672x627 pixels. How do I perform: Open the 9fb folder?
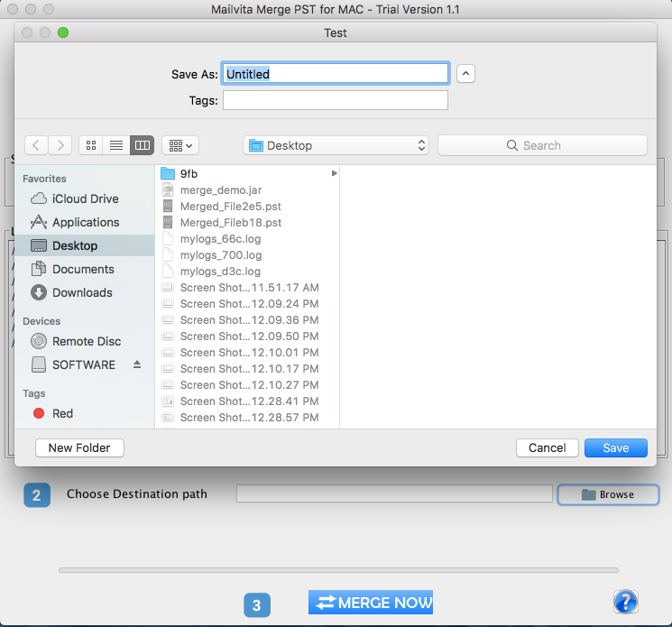pos(249,173)
